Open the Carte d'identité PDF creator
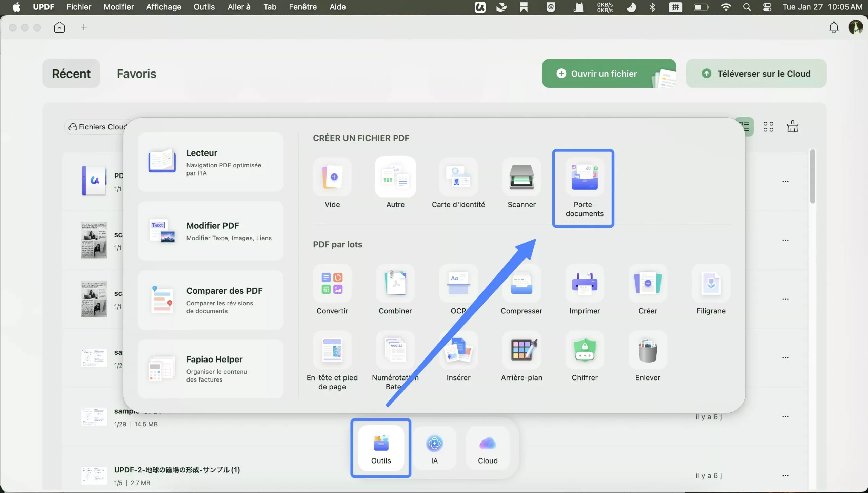Screen dimensions: 868x493 click(458, 183)
